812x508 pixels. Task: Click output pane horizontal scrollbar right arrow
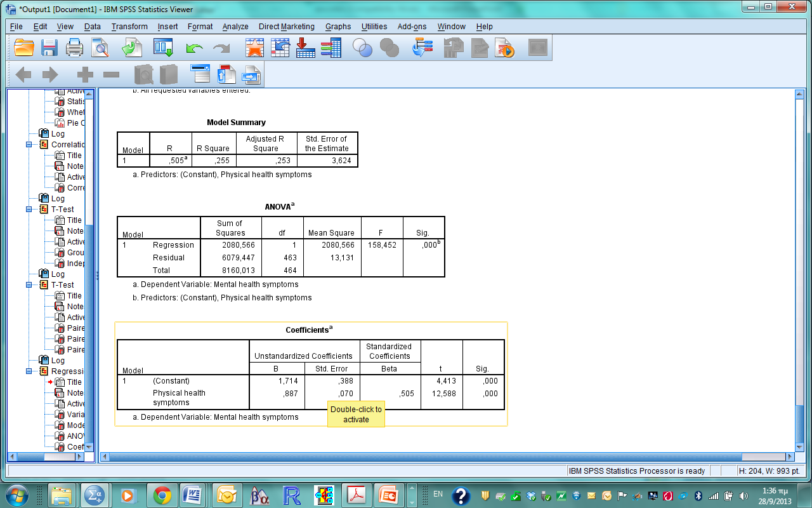789,457
